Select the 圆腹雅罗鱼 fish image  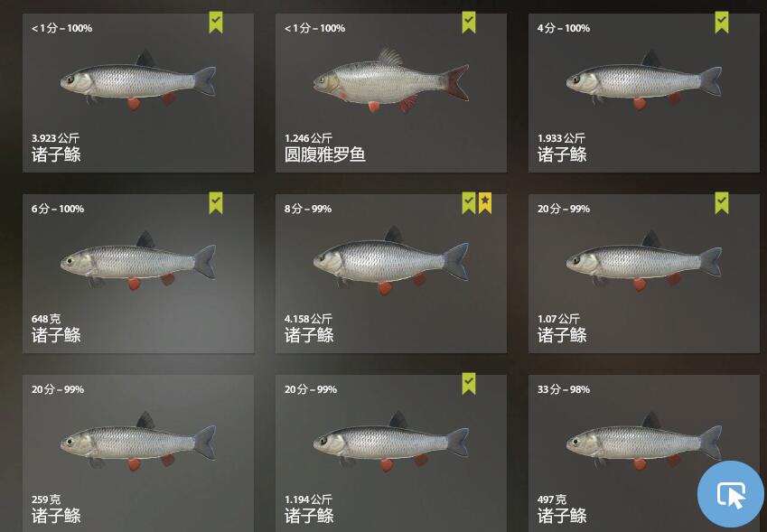[x=391, y=80]
